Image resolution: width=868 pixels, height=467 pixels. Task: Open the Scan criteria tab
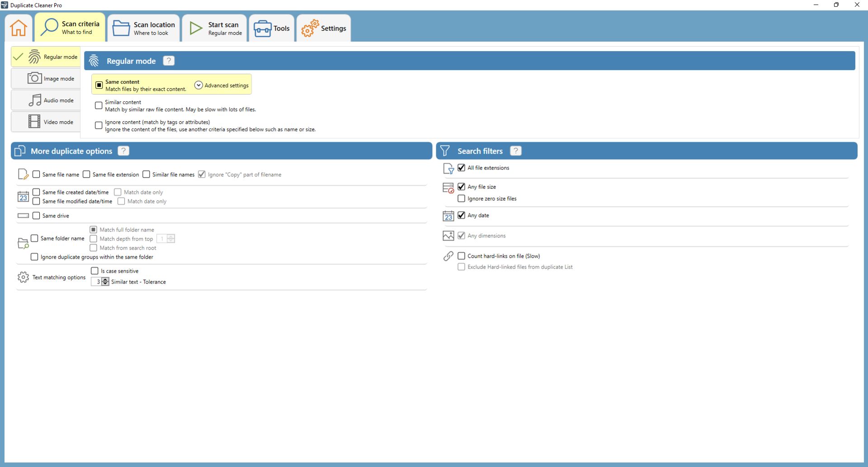(70, 28)
